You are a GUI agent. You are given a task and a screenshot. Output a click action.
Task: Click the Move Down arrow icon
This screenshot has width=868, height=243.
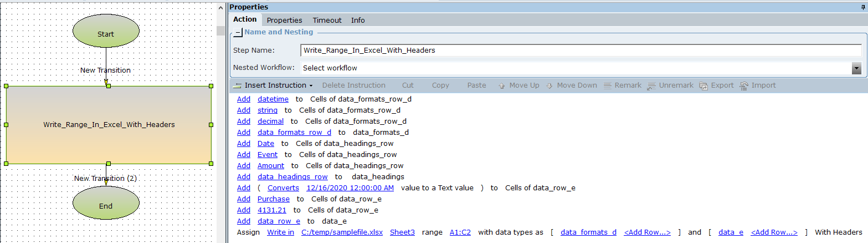(x=549, y=85)
